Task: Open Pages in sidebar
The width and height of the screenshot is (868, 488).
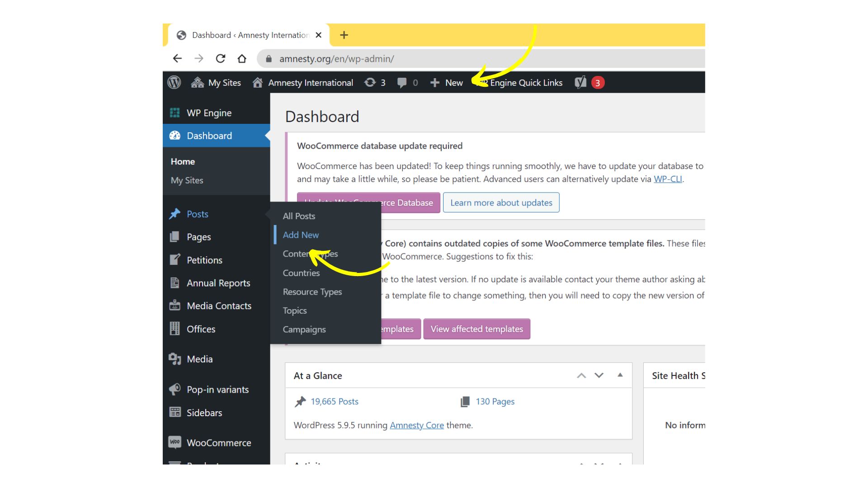Action: (x=216, y=237)
